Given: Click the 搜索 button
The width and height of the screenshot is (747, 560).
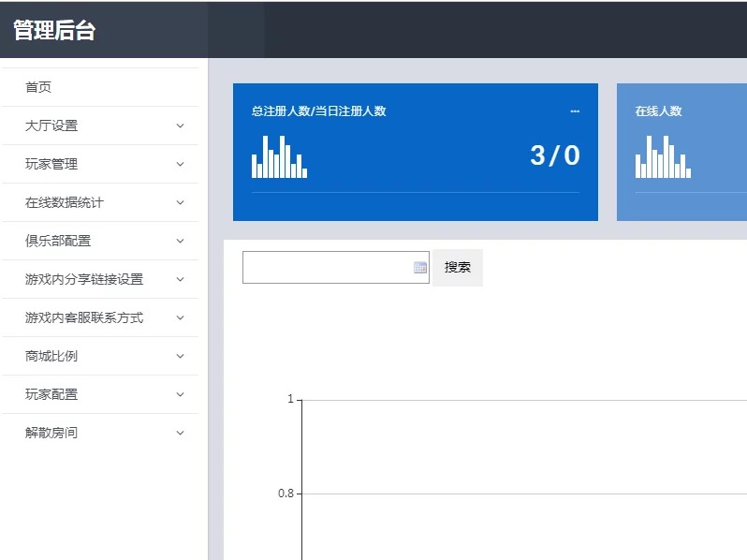Looking at the screenshot, I should [x=457, y=268].
